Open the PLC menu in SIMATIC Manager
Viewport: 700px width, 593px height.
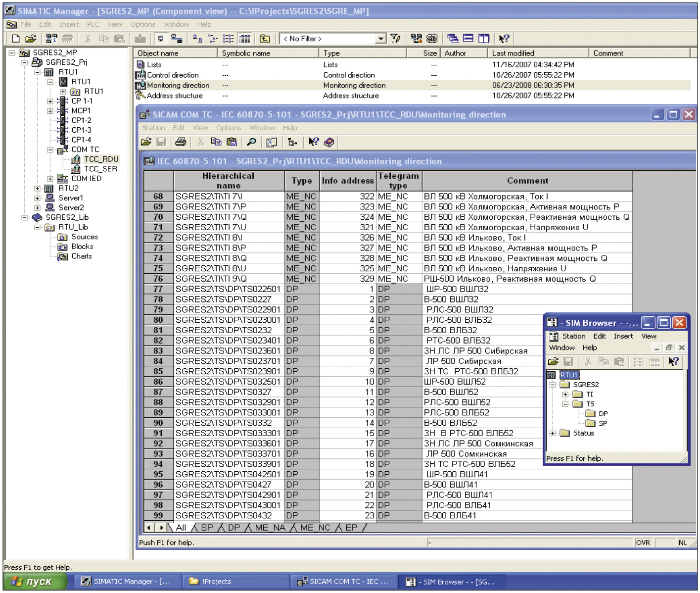pyautogui.click(x=93, y=24)
